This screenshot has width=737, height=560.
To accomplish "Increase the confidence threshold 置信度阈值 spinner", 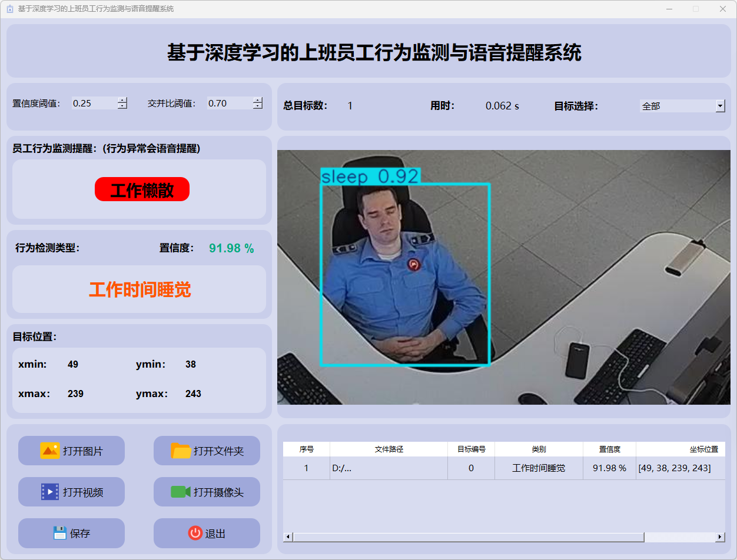I will pyautogui.click(x=122, y=100).
